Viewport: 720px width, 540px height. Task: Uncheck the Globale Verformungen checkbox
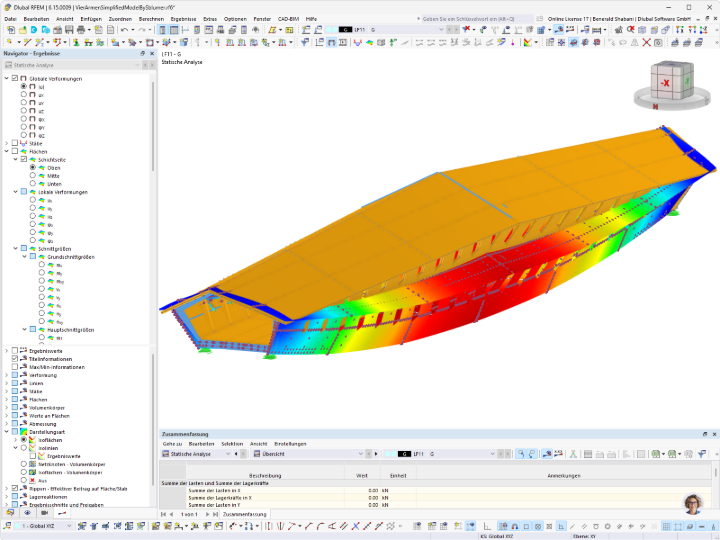tap(15, 79)
